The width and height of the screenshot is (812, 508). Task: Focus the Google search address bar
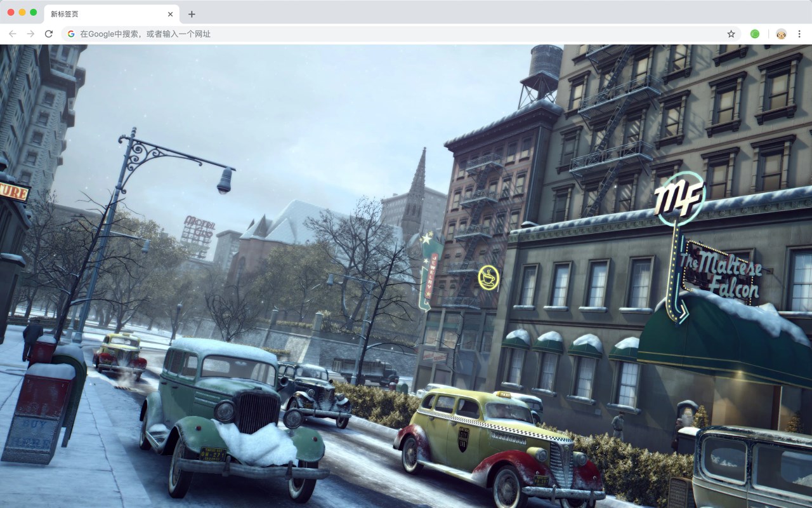(400, 34)
